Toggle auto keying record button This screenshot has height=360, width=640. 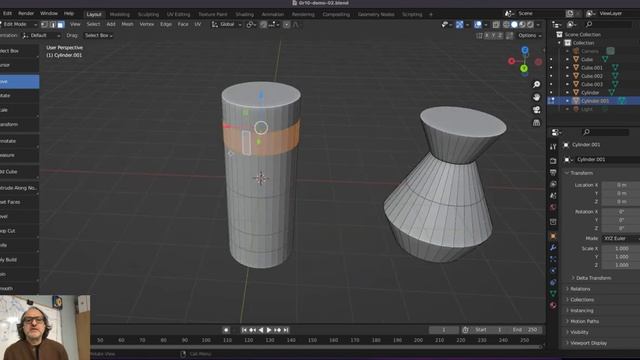226,330
